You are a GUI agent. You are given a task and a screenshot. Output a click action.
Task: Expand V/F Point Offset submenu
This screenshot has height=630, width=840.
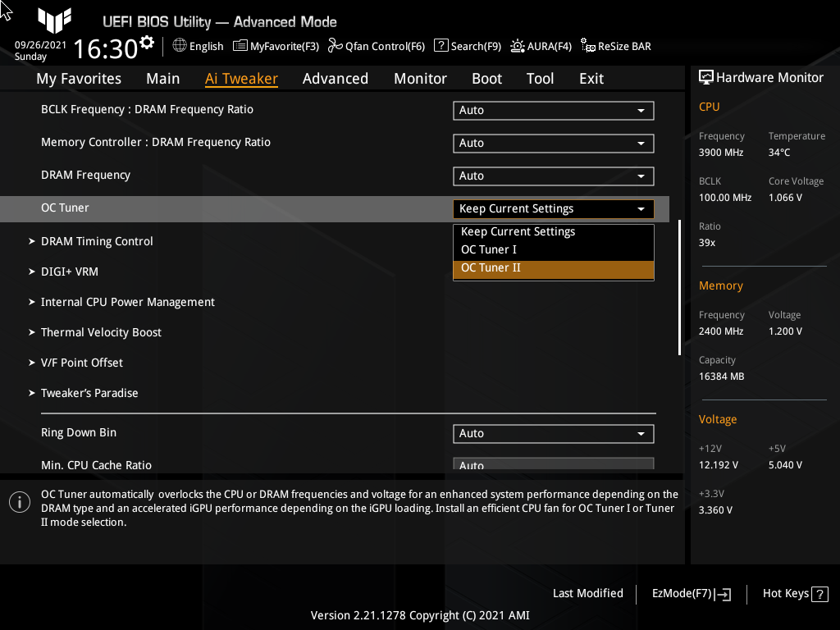coord(81,363)
